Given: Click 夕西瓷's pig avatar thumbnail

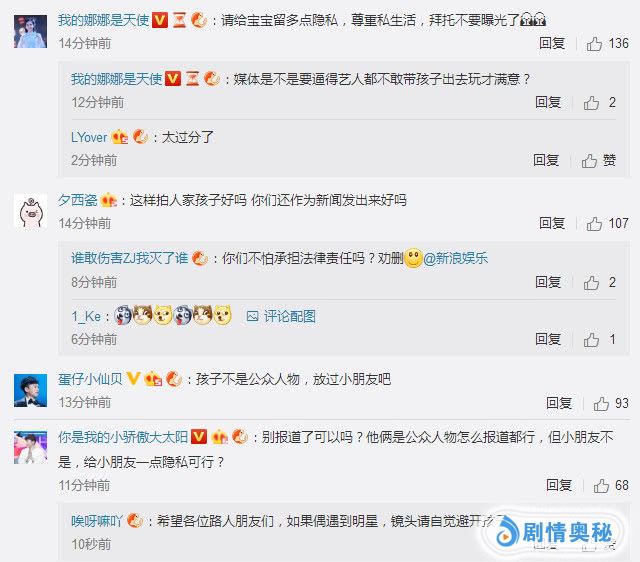Looking at the screenshot, I should click(31, 211).
